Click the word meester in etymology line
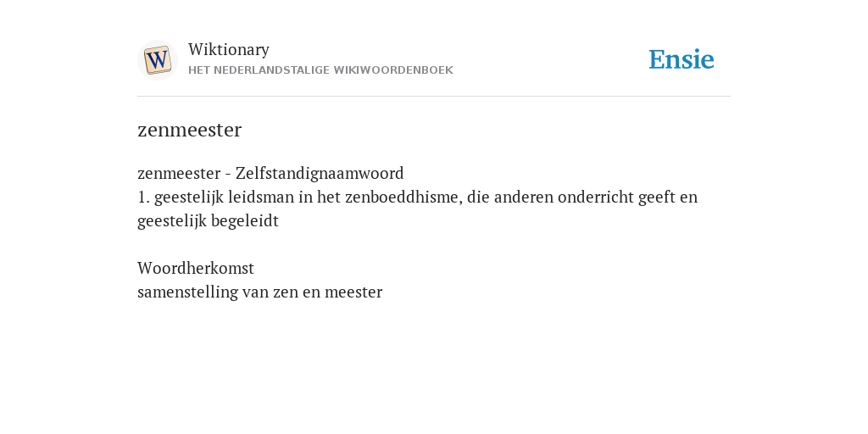 coord(353,292)
